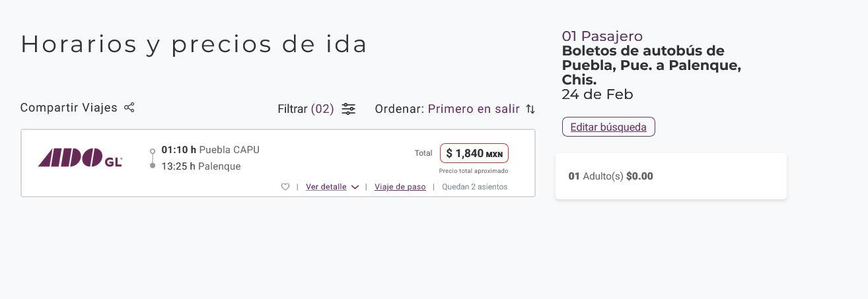
Task: Click the 24 de Feb travel date
Action: tap(597, 94)
